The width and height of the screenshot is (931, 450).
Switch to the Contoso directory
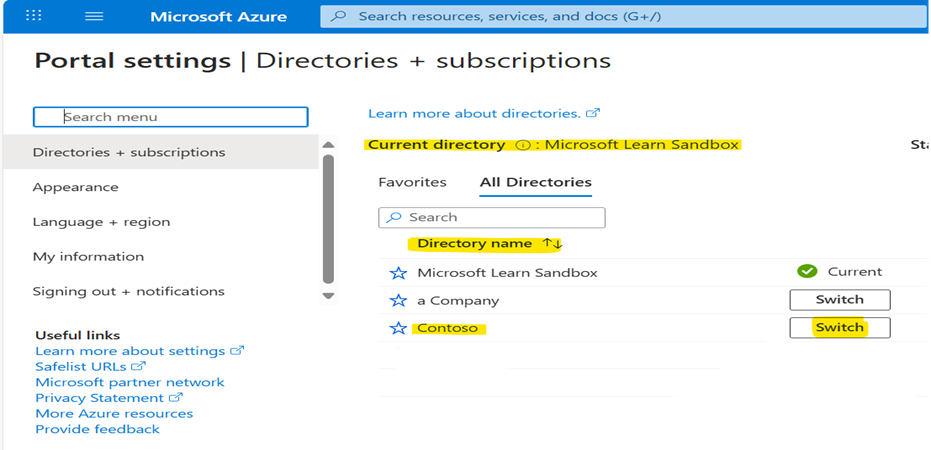pyautogui.click(x=840, y=328)
